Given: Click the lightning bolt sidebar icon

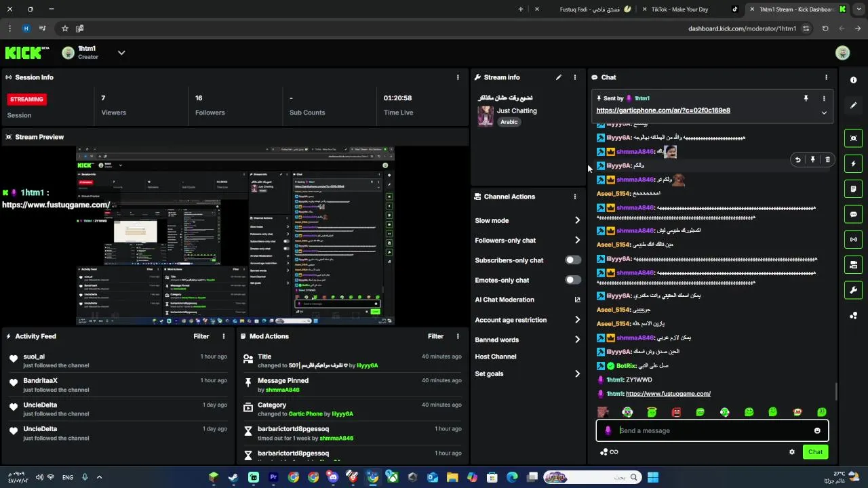Looking at the screenshot, I should point(853,163).
